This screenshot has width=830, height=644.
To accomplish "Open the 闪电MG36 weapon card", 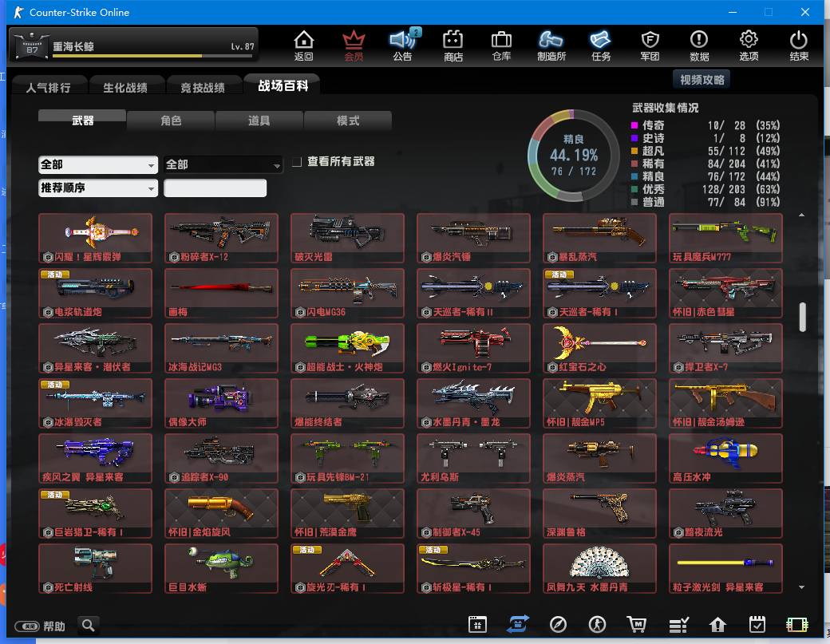I will [x=347, y=293].
